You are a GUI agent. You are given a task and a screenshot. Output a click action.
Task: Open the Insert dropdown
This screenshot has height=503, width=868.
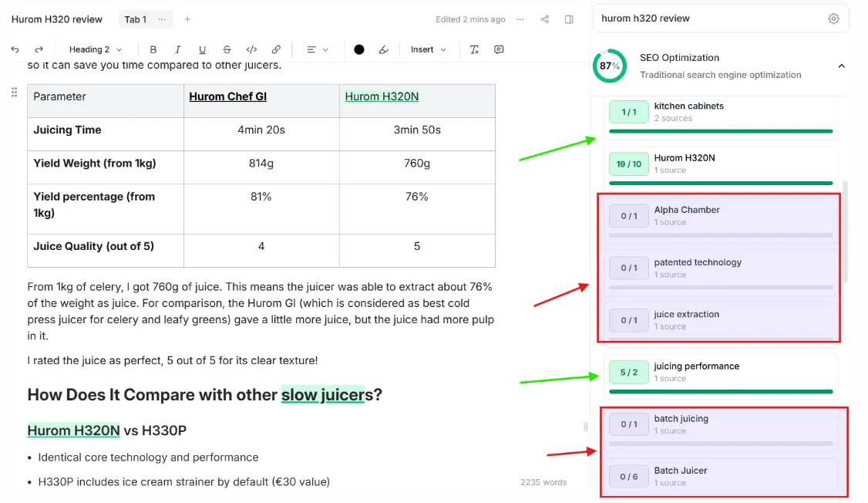(428, 50)
